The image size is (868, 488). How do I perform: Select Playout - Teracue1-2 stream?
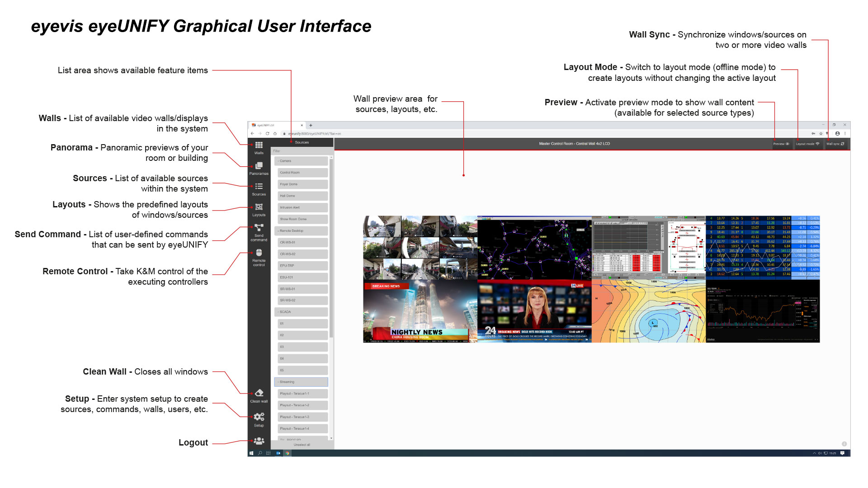point(302,405)
